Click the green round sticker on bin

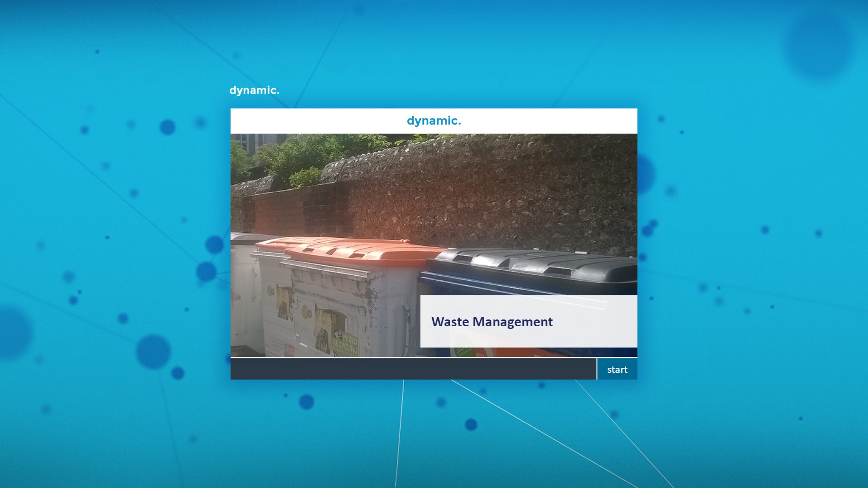point(306,311)
